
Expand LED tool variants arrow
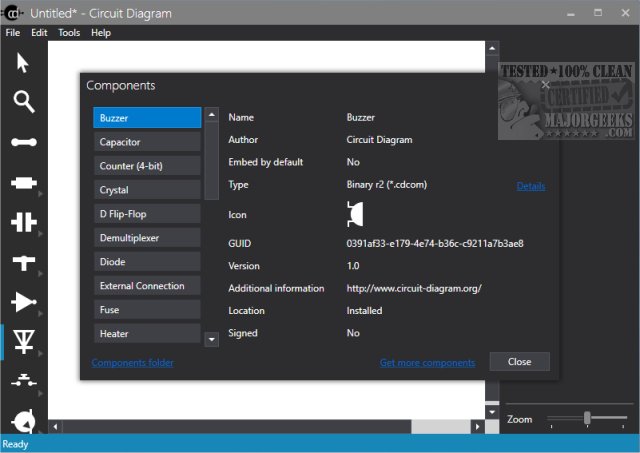click(40, 354)
